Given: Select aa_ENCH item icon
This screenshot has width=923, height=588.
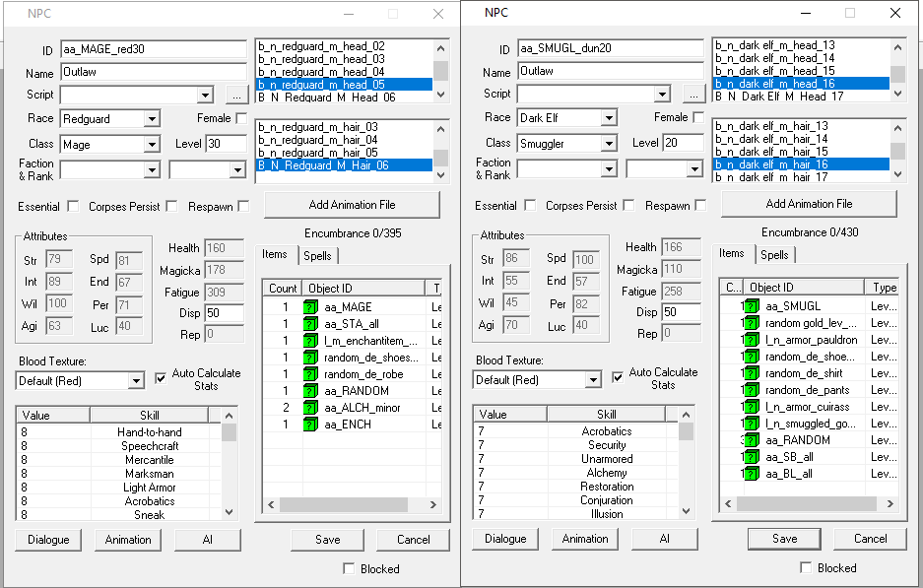Looking at the screenshot, I should (x=310, y=425).
